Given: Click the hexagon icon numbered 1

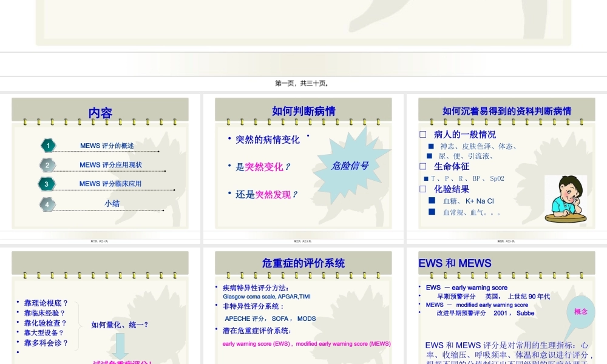Looking at the screenshot, I should [49, 146].
